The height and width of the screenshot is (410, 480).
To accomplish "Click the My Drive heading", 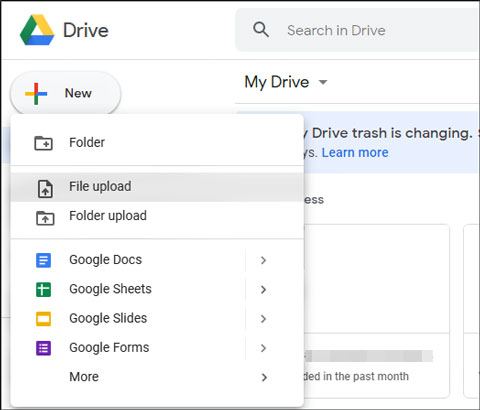I will [277, 82].
